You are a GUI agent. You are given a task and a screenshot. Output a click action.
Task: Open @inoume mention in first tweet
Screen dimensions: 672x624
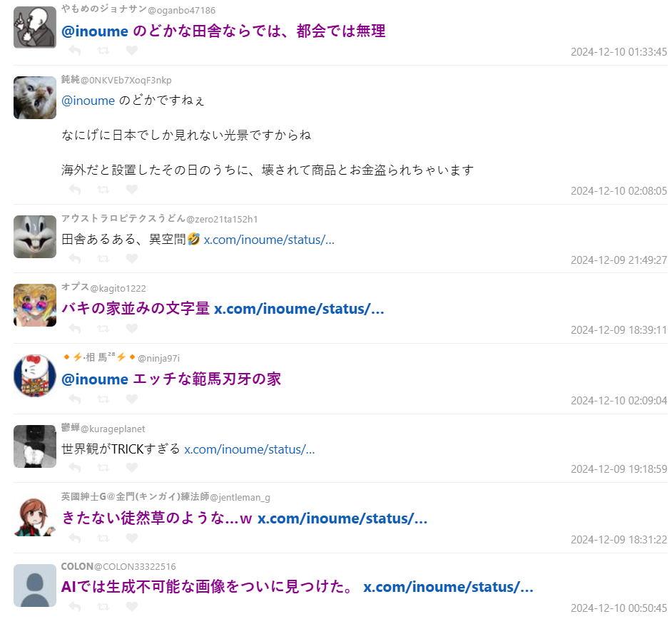(x=95, y=31)
